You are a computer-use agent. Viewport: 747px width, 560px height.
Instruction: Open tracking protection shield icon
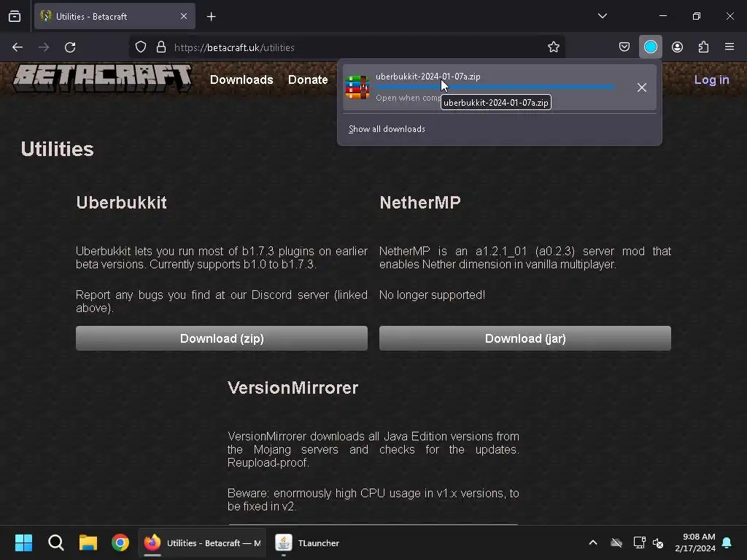point(141,47)
